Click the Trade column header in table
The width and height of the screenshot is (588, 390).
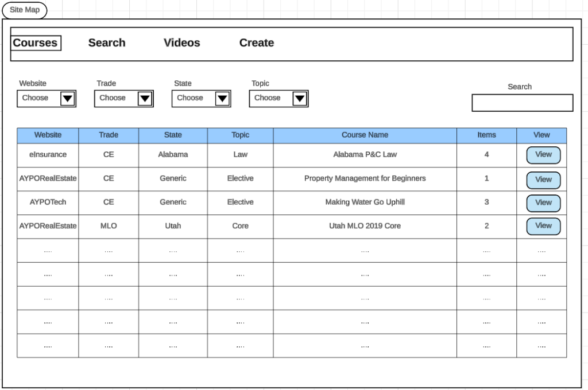point(109,135)
